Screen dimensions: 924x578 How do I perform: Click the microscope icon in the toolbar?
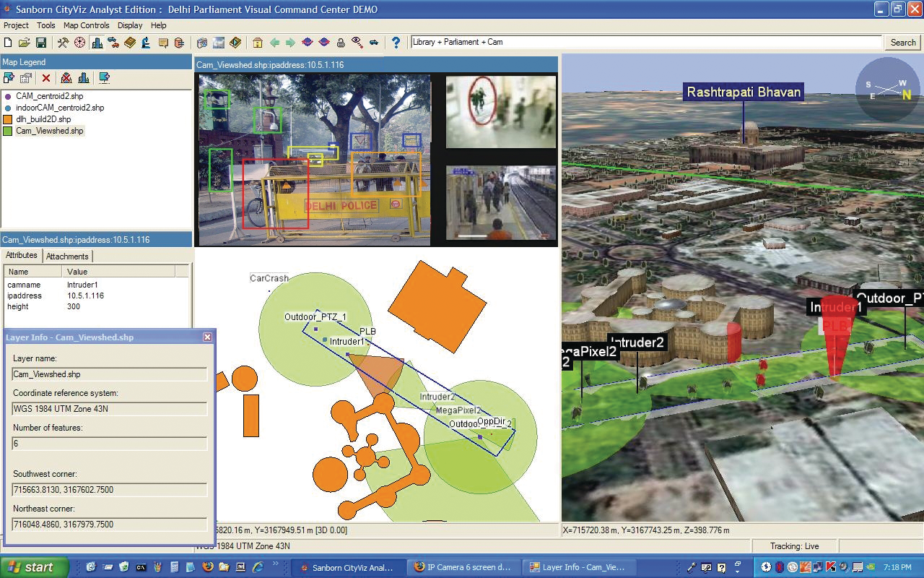pyautogui.click(x=146, y=43)
